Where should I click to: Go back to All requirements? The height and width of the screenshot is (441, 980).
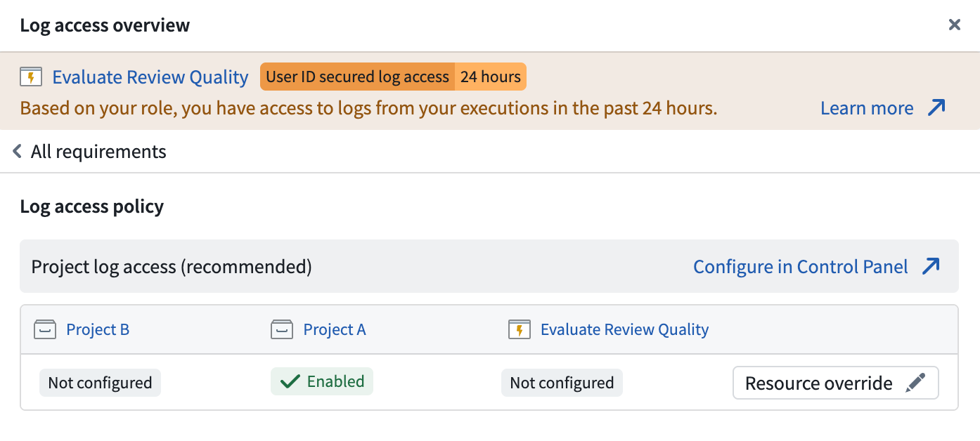click(90, 152)
